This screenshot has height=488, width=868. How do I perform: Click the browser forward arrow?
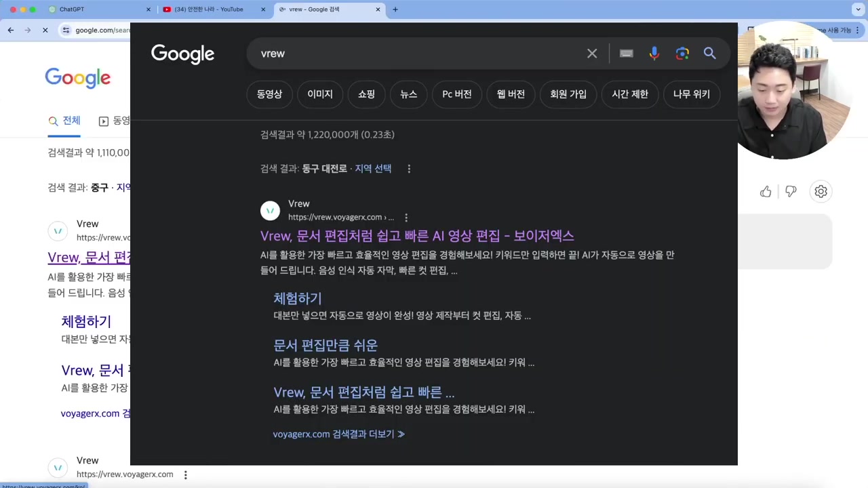tap(28, 30)
